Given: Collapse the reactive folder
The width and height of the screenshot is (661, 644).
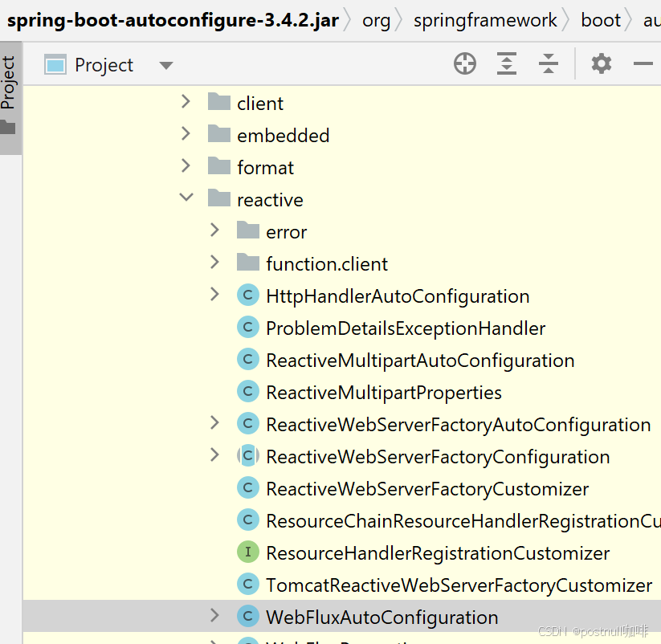Looking at the screenshot, I should tap(186, 197).
